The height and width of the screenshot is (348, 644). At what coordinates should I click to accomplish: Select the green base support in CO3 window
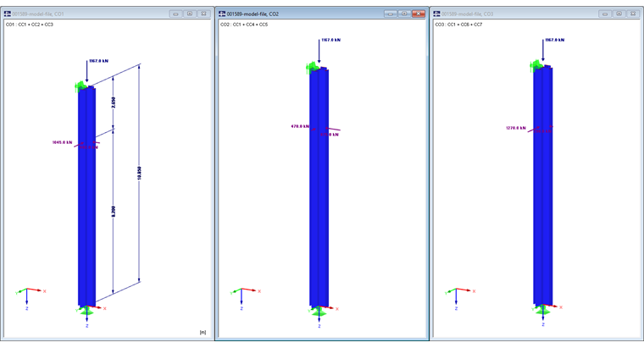pyautogui.click(x=543, y=311)
